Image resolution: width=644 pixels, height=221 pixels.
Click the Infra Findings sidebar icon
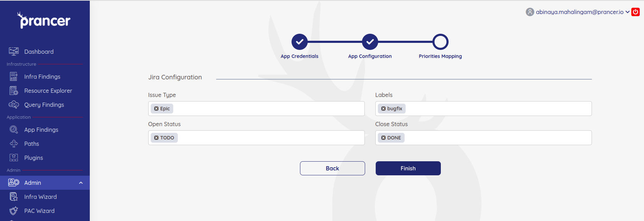tap(14, 77)
